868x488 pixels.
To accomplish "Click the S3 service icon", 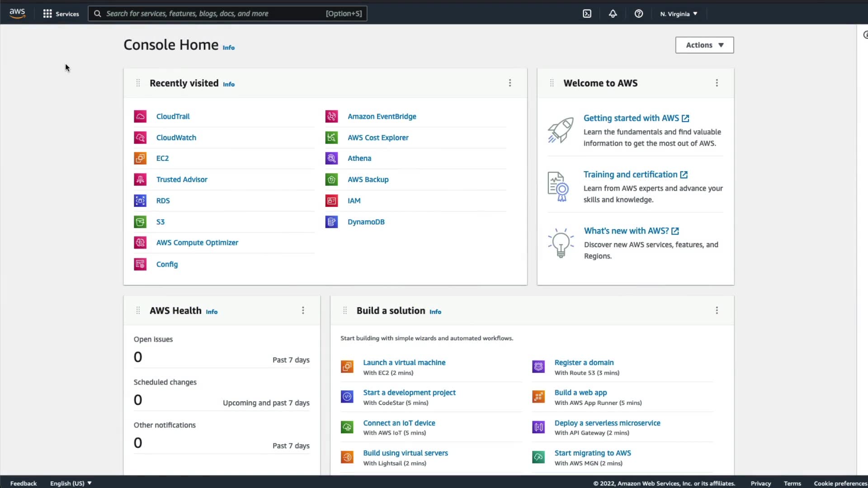I will tap(140, 222).
